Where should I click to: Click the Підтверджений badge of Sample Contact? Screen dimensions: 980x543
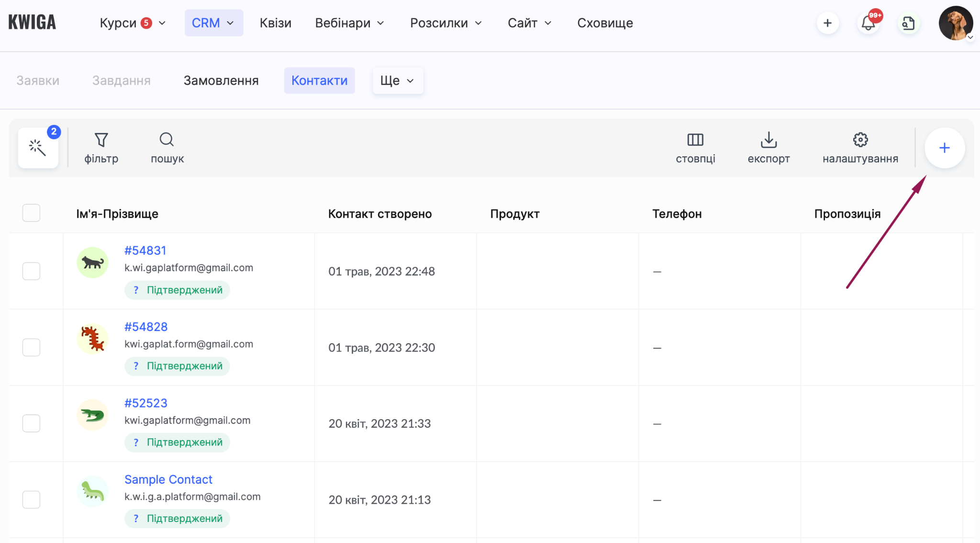[177, 519]
